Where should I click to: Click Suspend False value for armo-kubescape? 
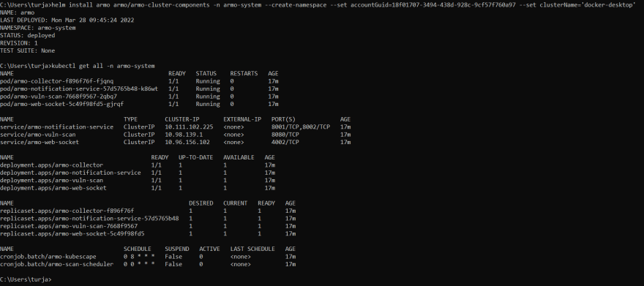(x=173, y=257)
